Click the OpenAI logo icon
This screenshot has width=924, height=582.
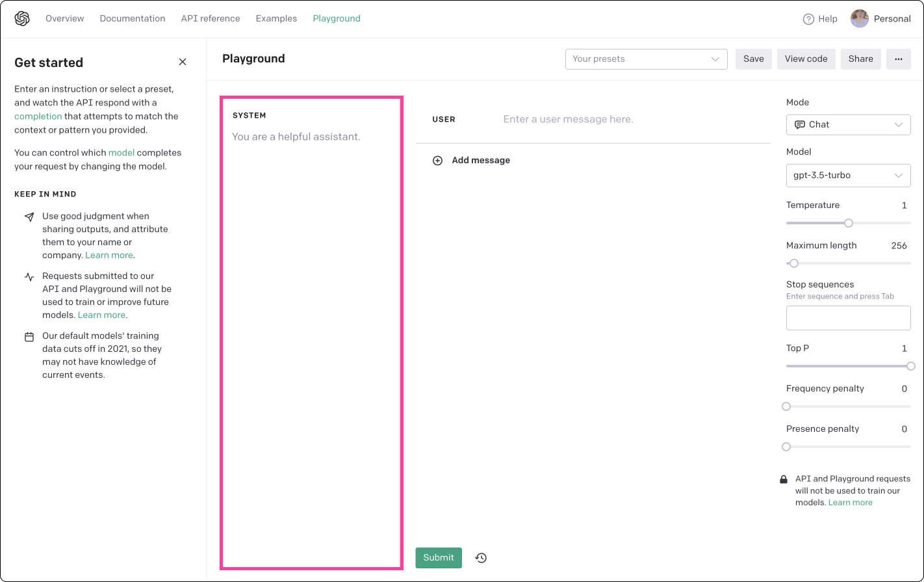[x=22, y=19]
